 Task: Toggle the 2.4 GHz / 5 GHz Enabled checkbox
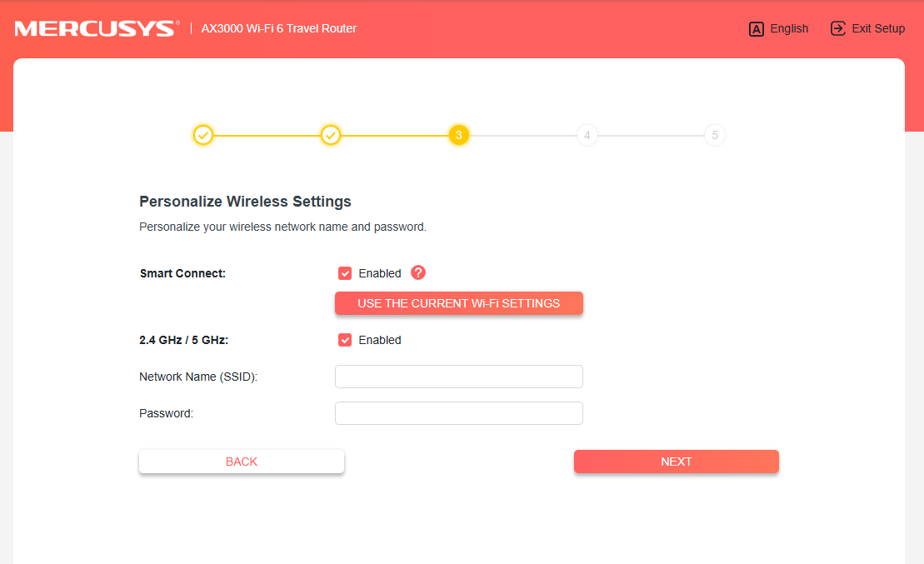(345, 340)
